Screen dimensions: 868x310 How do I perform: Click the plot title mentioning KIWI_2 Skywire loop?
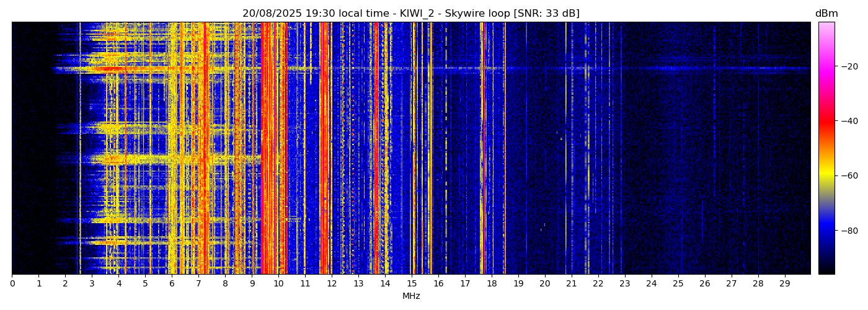point(410,14)
